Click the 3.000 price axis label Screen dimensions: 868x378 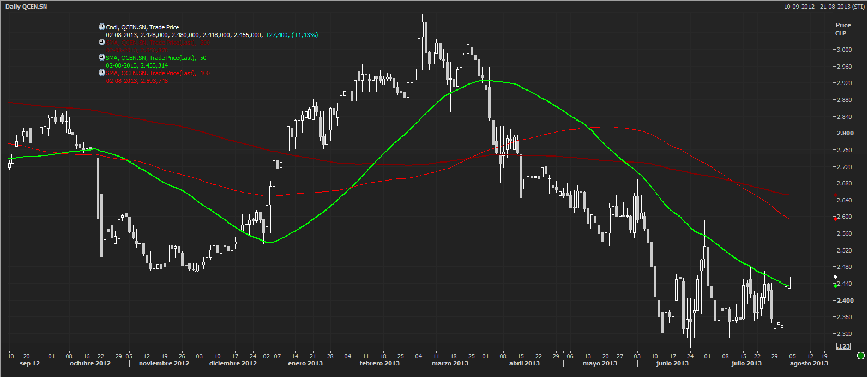point(843,50)
